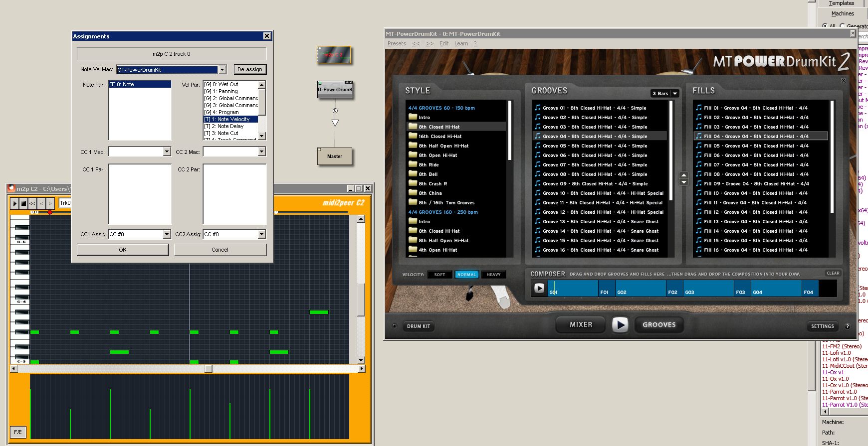The height and width of the screenshot is (446, 868).
Task: Set velocity to Soft
Action: pos(439,275)
